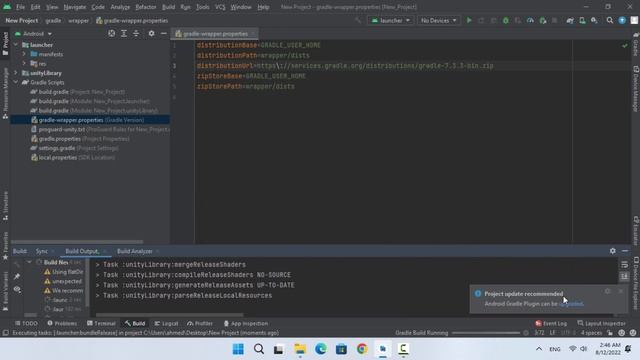Open the Logcat tool window
Viewport: 640px width, 360px height.
tap(166, 323)
